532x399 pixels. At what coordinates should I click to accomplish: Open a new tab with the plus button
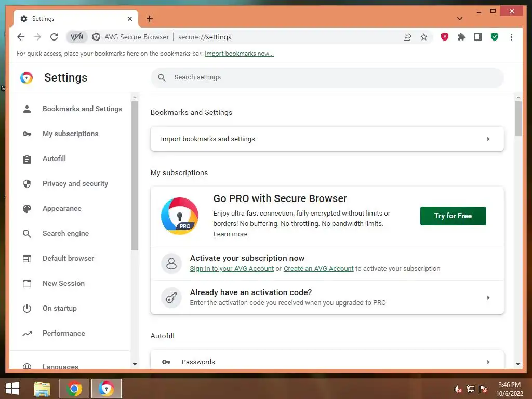click(x=149, y=19)
